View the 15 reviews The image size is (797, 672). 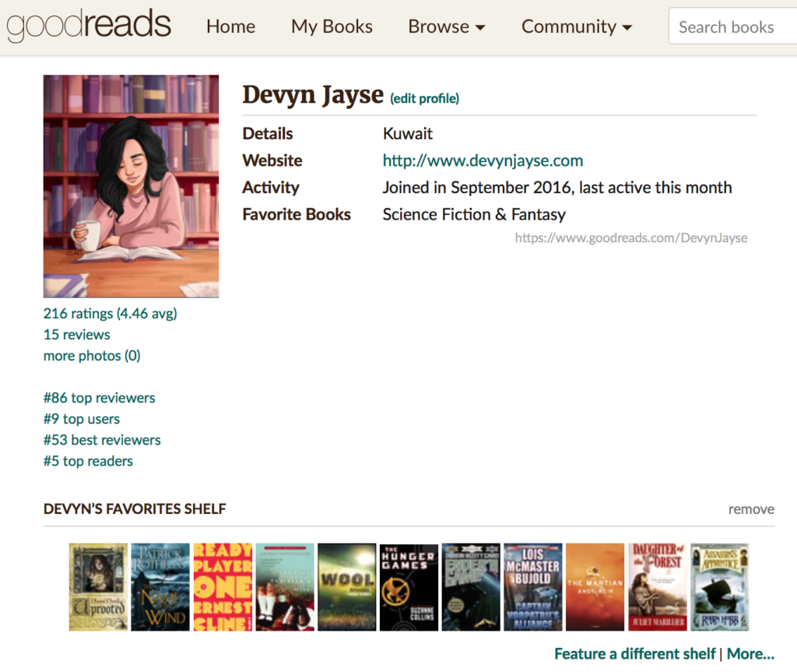click(77, 335)
